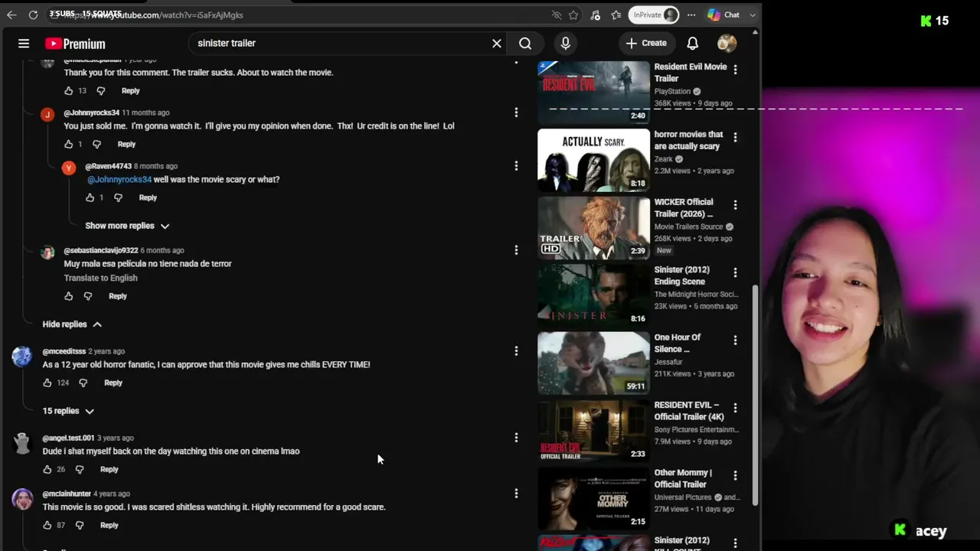
Task: Open @mclainhunter's profile avatar
Action: (22, 499)
